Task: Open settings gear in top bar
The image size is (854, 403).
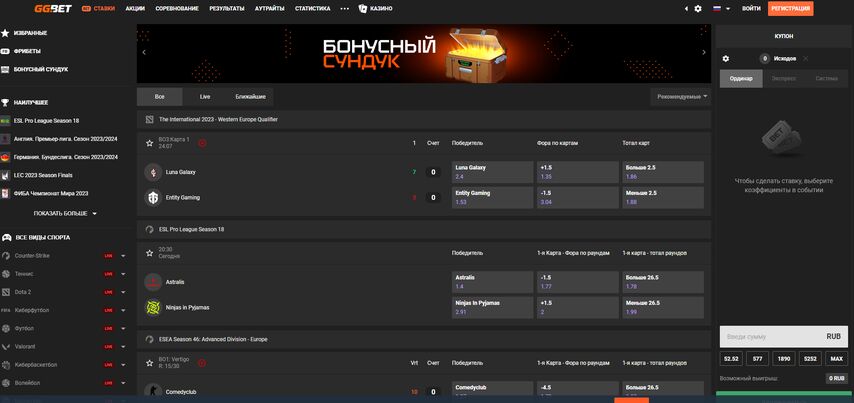Action: click(698, 9)
